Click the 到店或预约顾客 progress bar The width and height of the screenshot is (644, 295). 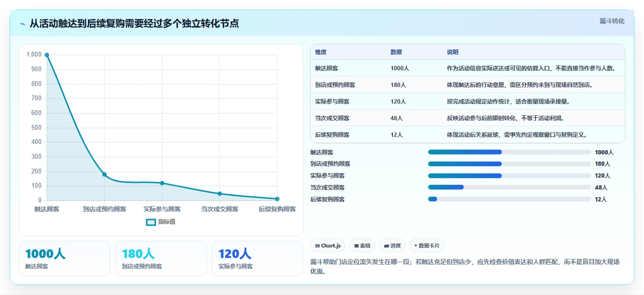[x=509, y=163]
